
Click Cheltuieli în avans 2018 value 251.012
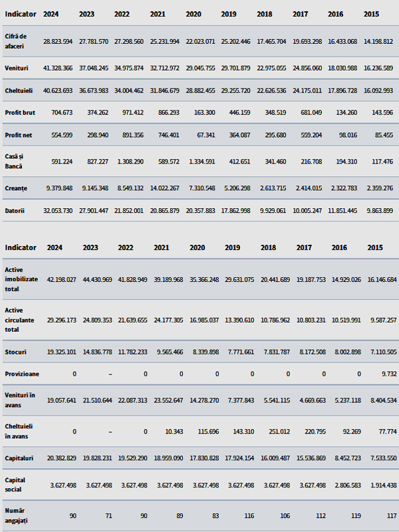279,432
